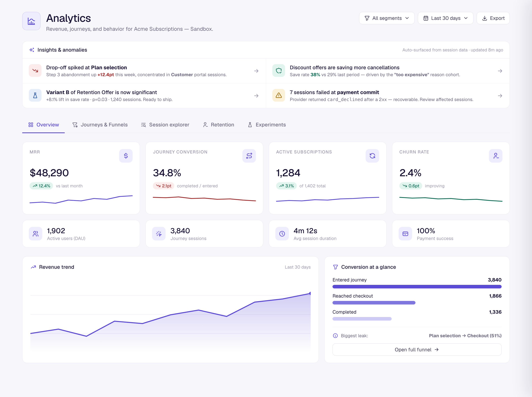Image resolution: width=532 pixels, height=397 pixels.
Task: Open the 7 sessions failed insight arrow
Action: click(x=500, y=96)
